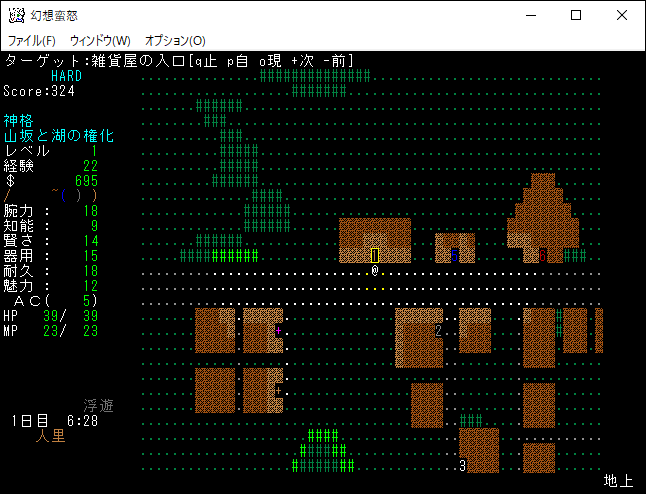
Task: Click the brown + door on lower building
Action: [x=278, y=391]
